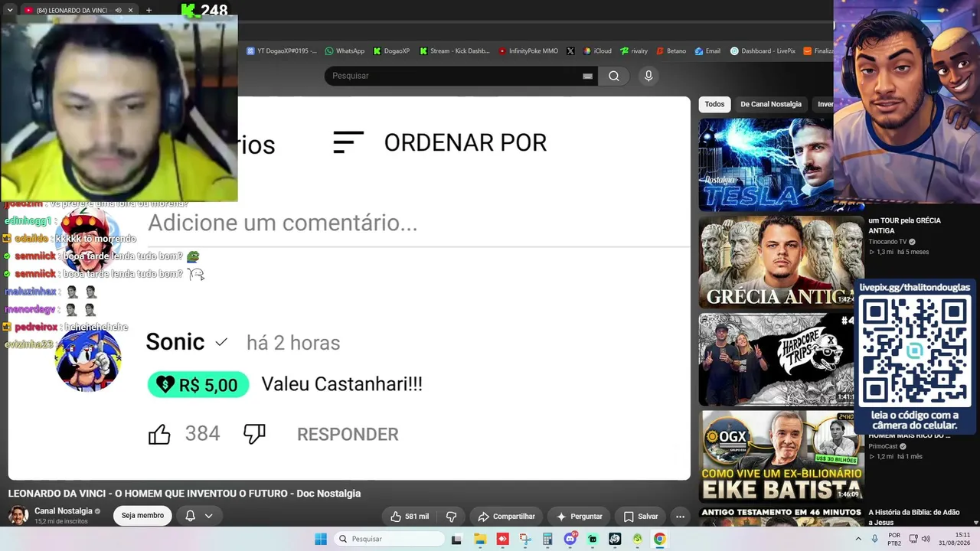Screen dimensions: 980x551
Task: Like the video with 581 mil likes
Action: [x=410, y=517]
